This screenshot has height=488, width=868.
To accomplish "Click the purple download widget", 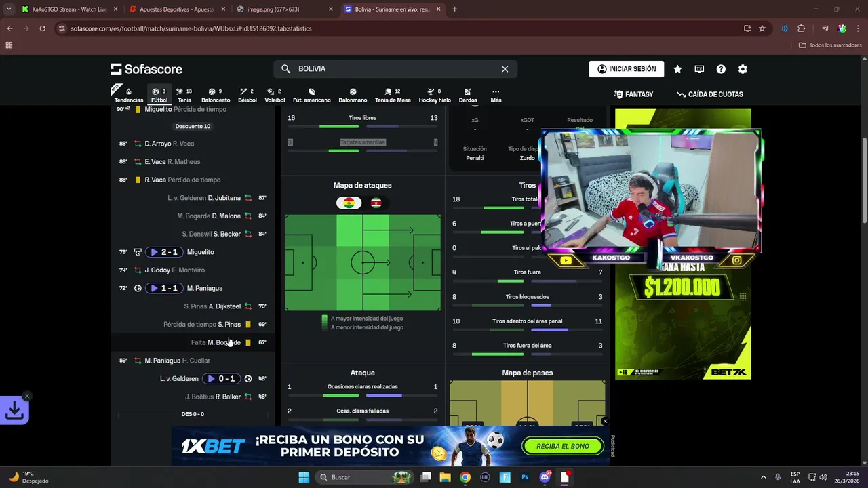I will (x=14, y=410).
